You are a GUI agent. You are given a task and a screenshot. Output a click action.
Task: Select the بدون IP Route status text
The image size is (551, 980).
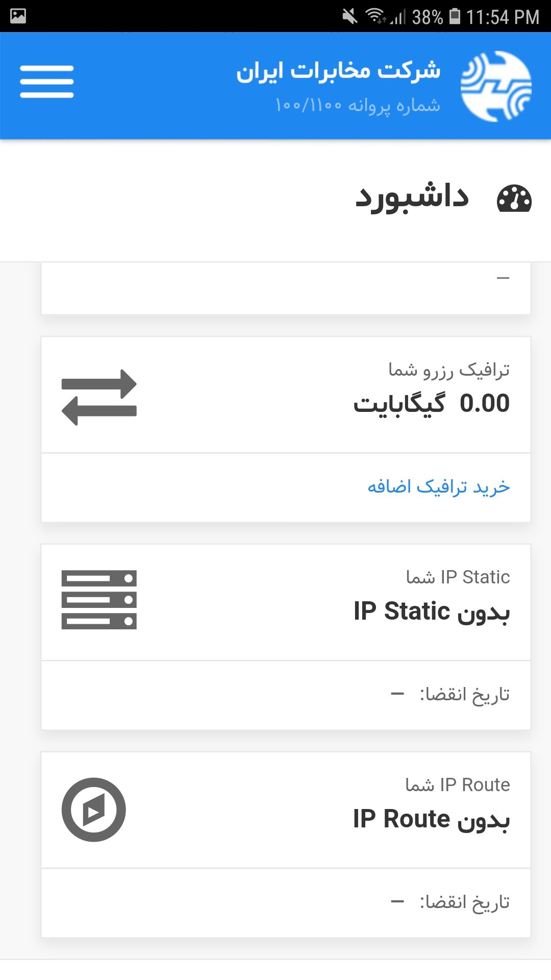point(432,819)
